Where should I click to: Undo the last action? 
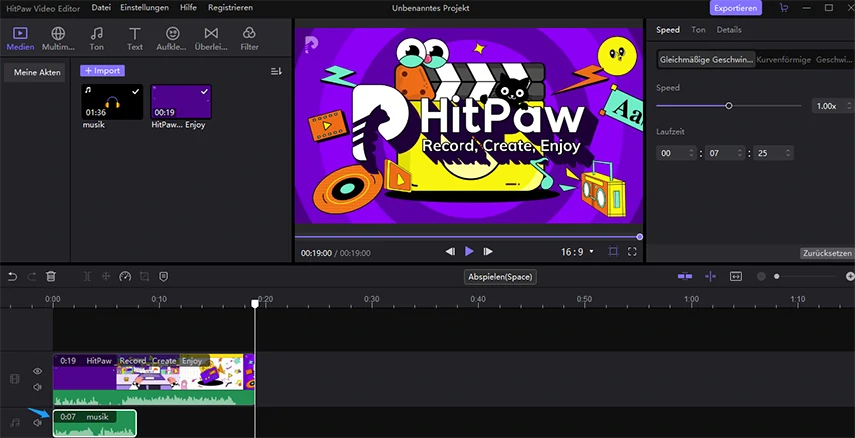click(13, 276)
